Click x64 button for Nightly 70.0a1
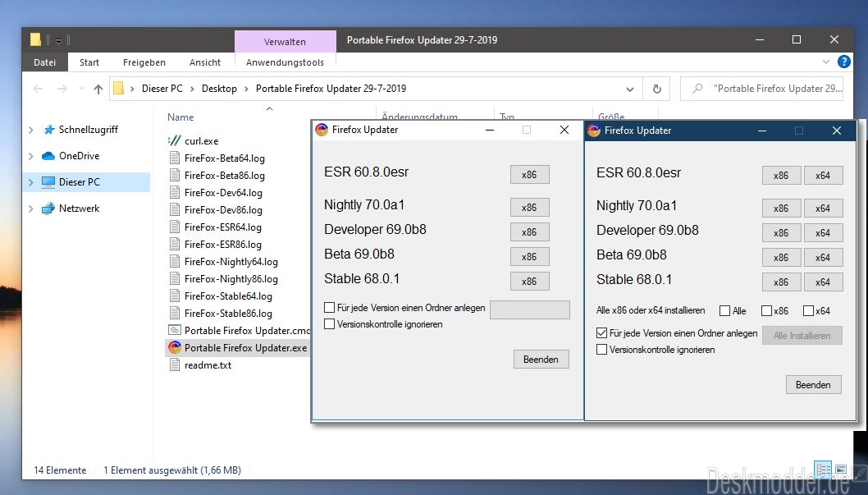868x495 pixels. [823, 209]
